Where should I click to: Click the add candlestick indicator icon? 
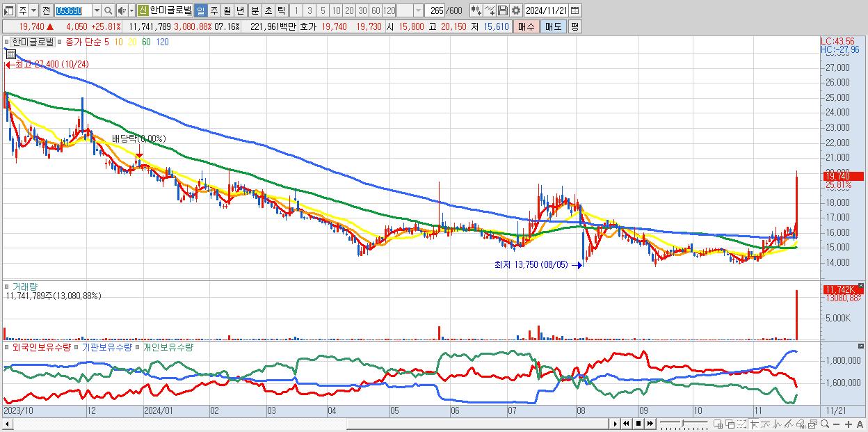tap(476, 10)
